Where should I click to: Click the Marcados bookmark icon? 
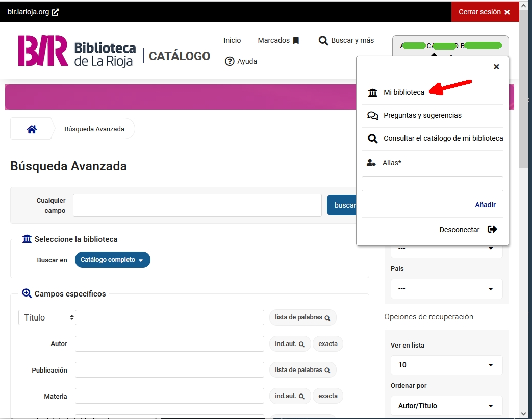(296, 41)
